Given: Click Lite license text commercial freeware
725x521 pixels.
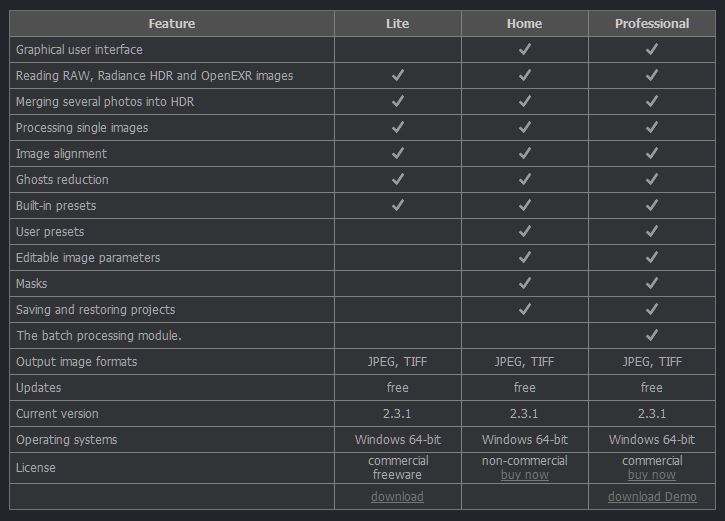Looking at the screenshot, I should click(397, 468).
